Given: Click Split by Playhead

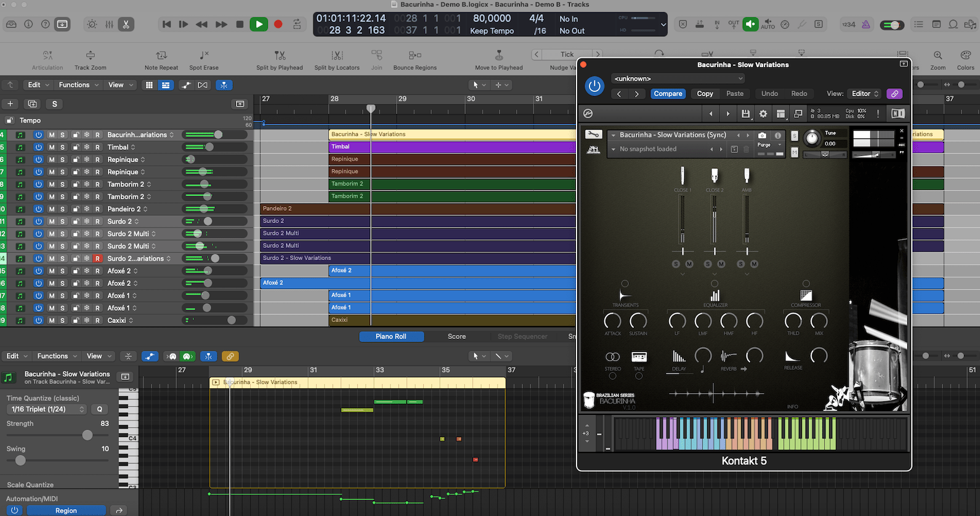Looking at the screenshot, I should click(x=280, y=60).
